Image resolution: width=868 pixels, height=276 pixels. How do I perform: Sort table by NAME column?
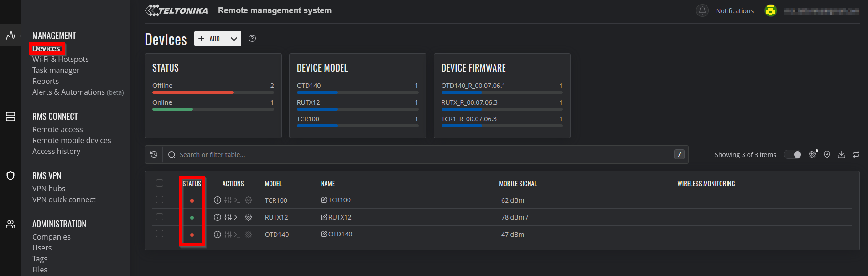[x=328, y=184]
